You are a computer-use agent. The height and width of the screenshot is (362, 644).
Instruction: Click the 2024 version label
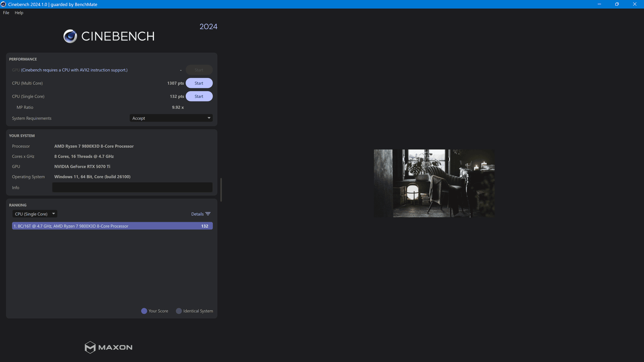tap(208, 26)
